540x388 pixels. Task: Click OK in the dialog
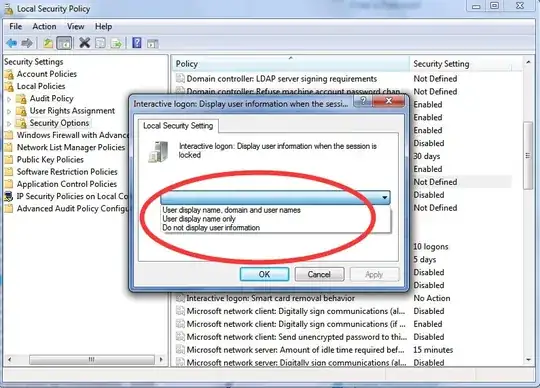[264, 274]
